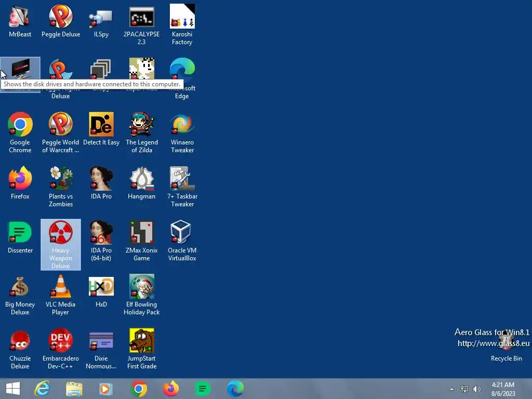Image resolution: width=532 pixels, height=399 pixels.
Task: Open the media player taskbar icon
Action: pos(105,389)
